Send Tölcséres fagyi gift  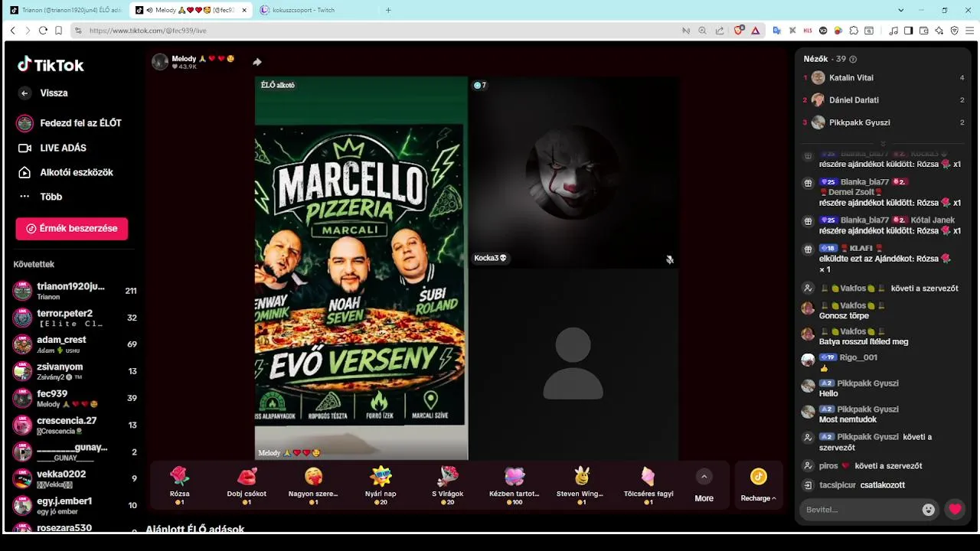[648, 485]
